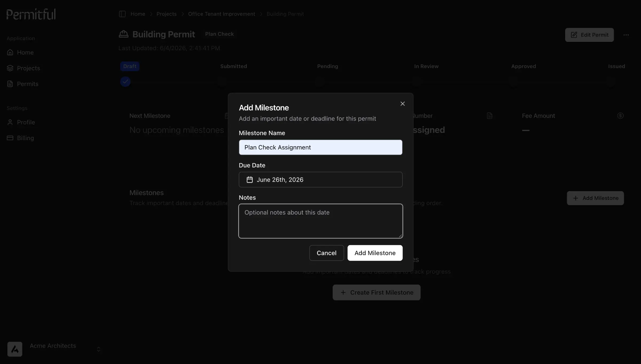Click the background Add Milestone button

pyautogui.click(x=595, y=198)
